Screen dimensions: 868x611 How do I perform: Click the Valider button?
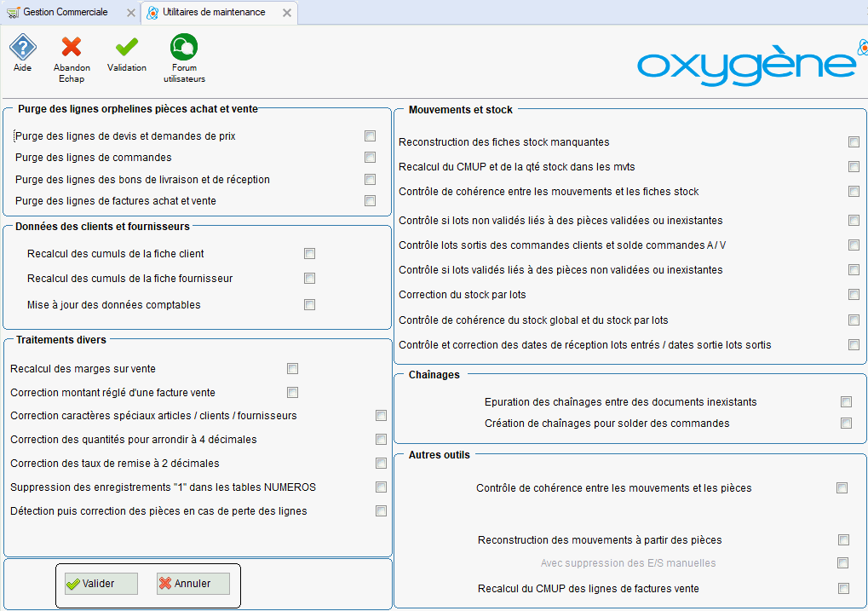pyautogui.click(x=101, y=584)
